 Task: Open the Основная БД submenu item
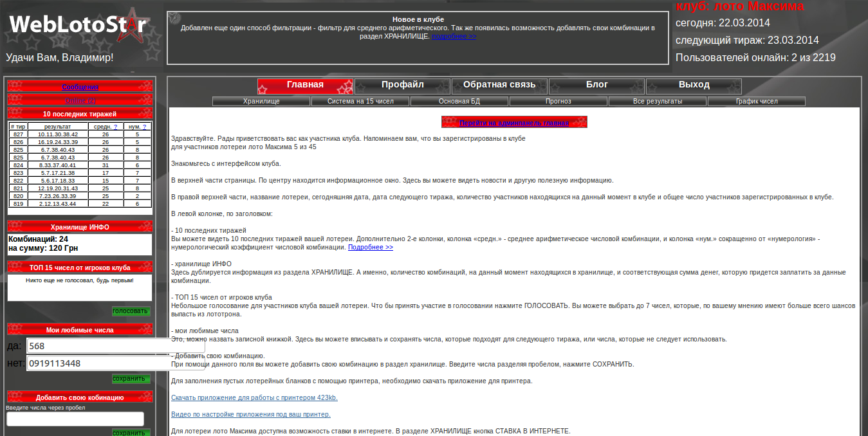point(459,102)
